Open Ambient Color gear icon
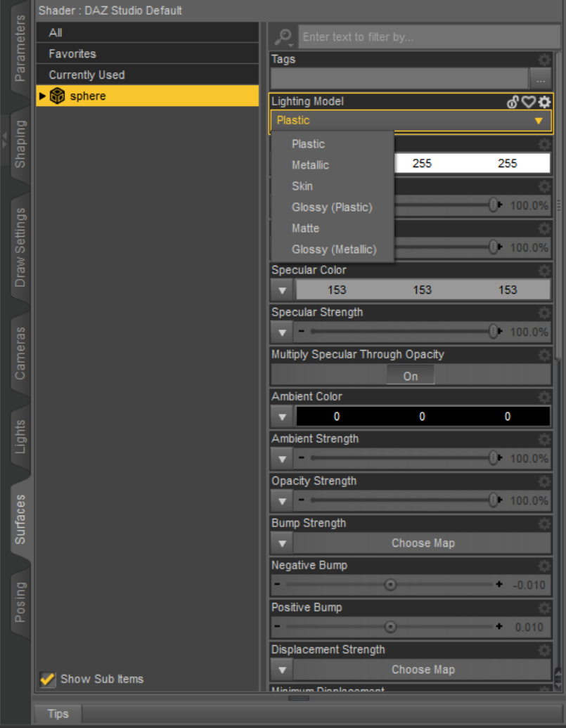The width and height of the screenshot is (566, 728). 544,397
